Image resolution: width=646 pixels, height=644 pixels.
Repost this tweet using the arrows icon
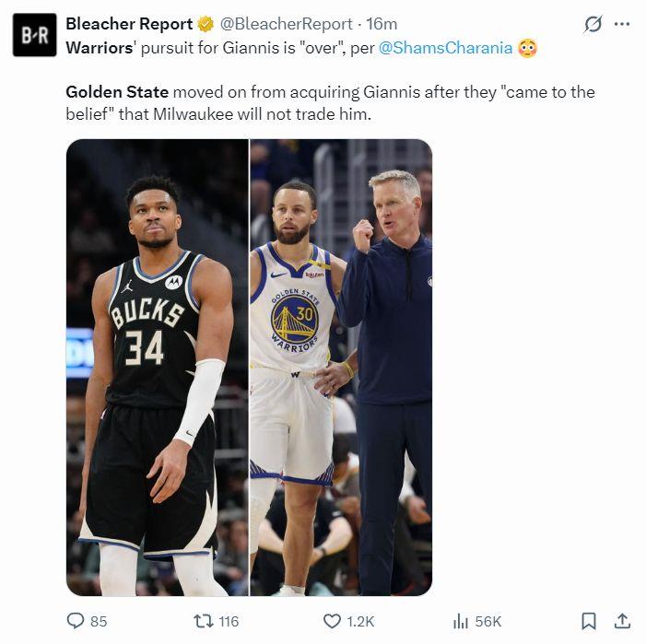[202, 621]
